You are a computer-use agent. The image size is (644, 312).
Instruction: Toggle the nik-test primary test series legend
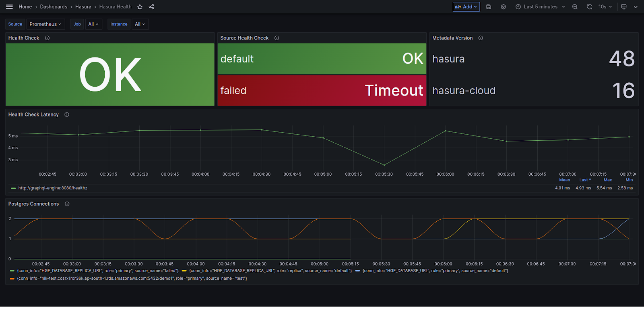pyautogui.click(x=132, y=279)
